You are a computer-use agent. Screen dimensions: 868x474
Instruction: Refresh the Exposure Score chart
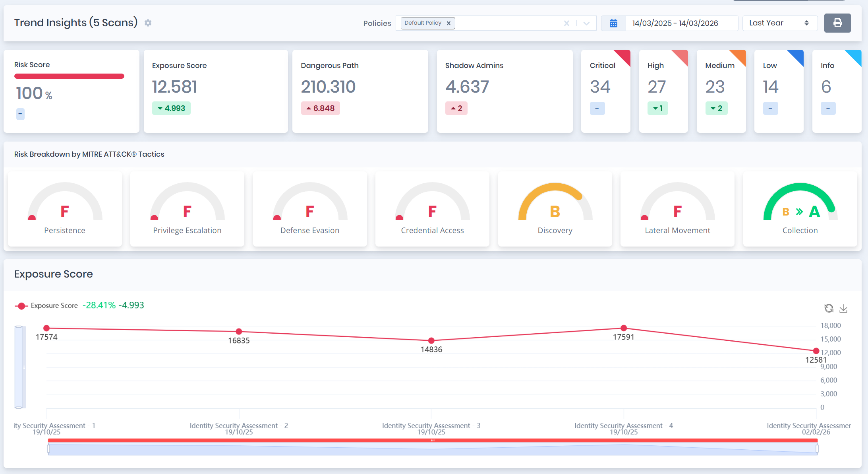click(829, 308)
